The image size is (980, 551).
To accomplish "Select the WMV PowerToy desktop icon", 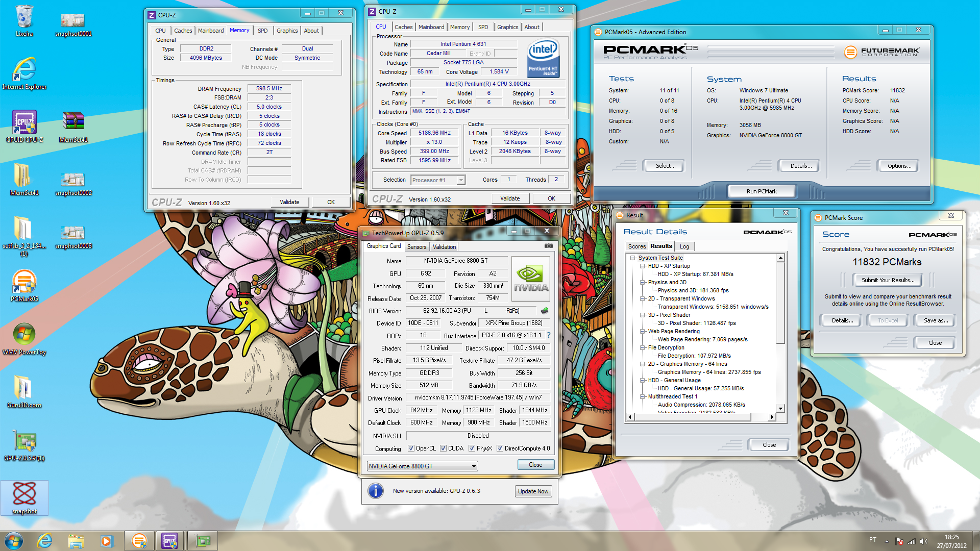I will point(24,339).
